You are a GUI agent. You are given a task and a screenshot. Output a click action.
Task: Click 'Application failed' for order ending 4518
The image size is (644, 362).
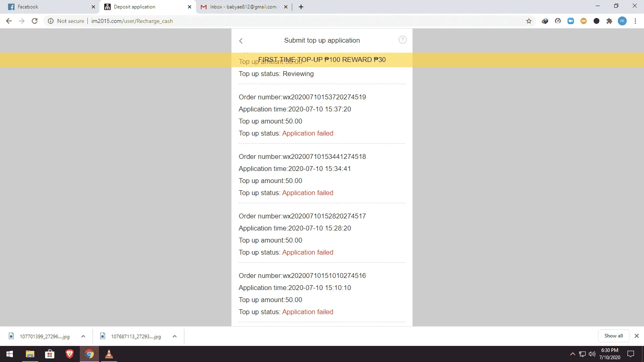308,193
